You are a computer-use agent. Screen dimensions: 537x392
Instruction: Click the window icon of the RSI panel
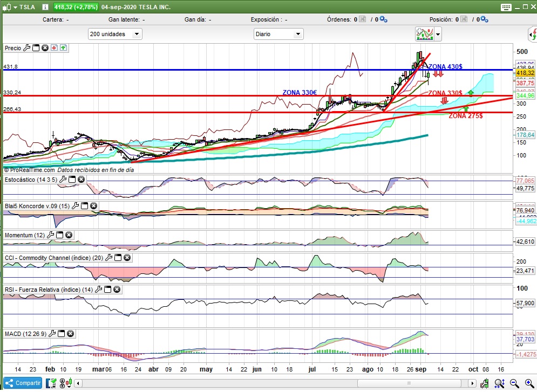pyautogui.click(x=107, y=290)
